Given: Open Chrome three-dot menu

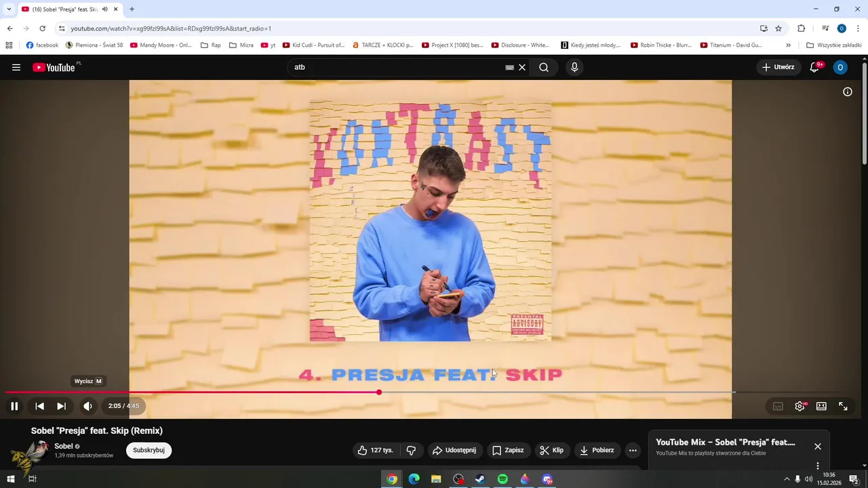Looking at the screenshot, I should click(x=858, y=28).
